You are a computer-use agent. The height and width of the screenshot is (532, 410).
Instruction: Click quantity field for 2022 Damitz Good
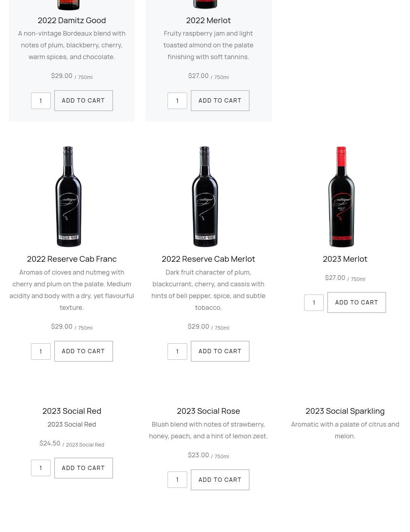pyautogui.click(x=41, y=101)
